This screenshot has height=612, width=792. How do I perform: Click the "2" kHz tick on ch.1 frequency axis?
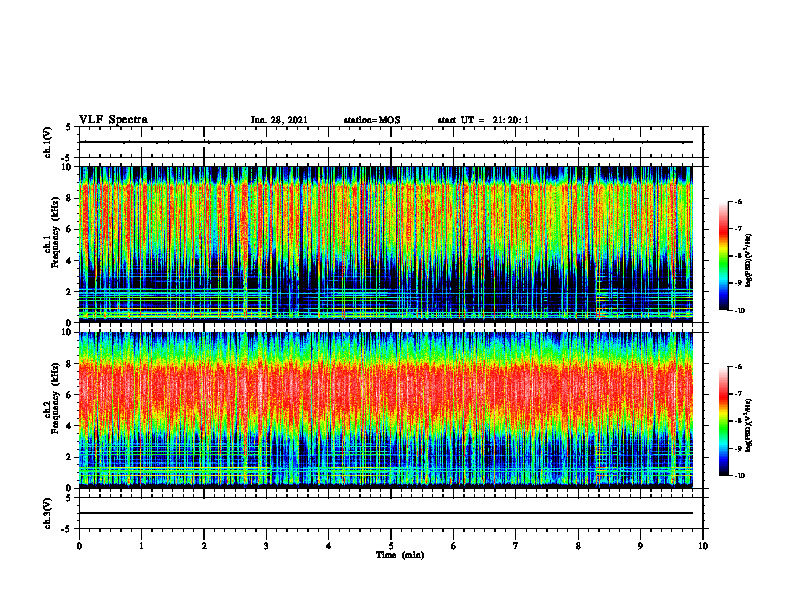click(x=70, y=291)
